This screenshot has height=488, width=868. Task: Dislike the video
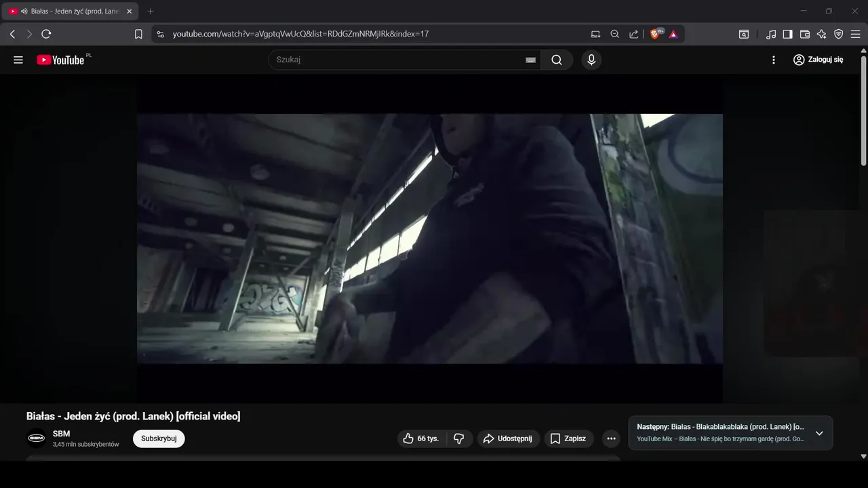[459, 439]
